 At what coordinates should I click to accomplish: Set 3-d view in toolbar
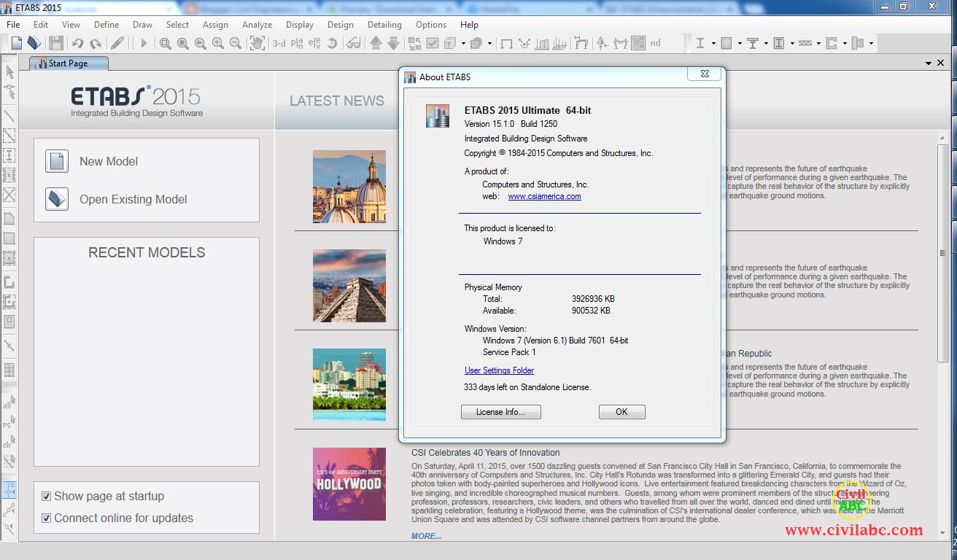click(279, 44)
